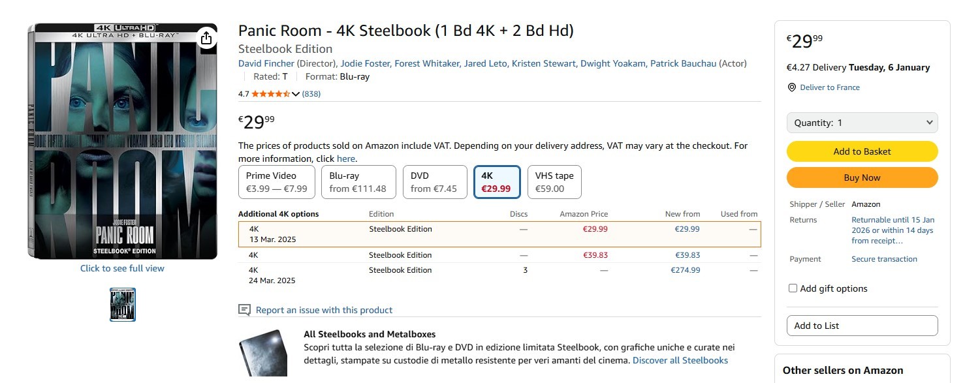Expand the Add to List selector
This screenshot has width=980, height=383.
coord(862,326)
